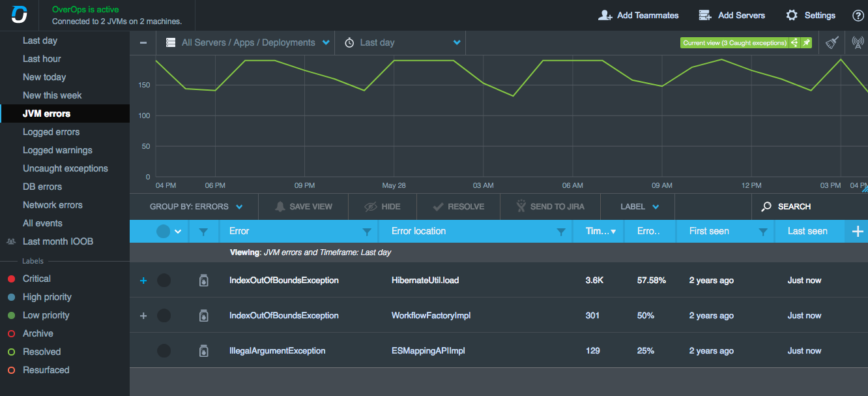Select the High priority label blue dot
868x396 pixels.
pyautogui.click(x=11, y=297)
